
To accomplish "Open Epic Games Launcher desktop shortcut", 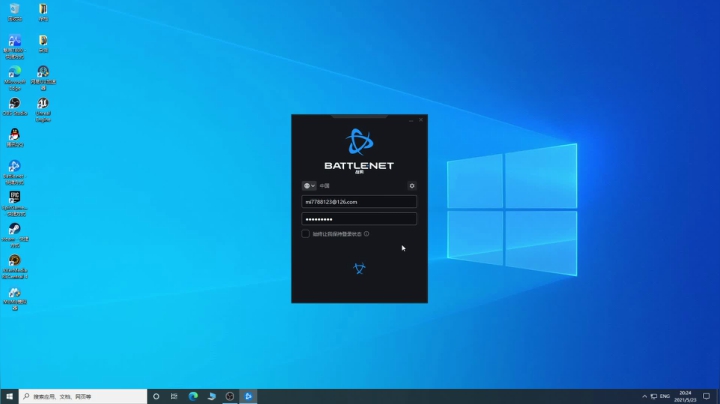I will [x=15, y=204].
